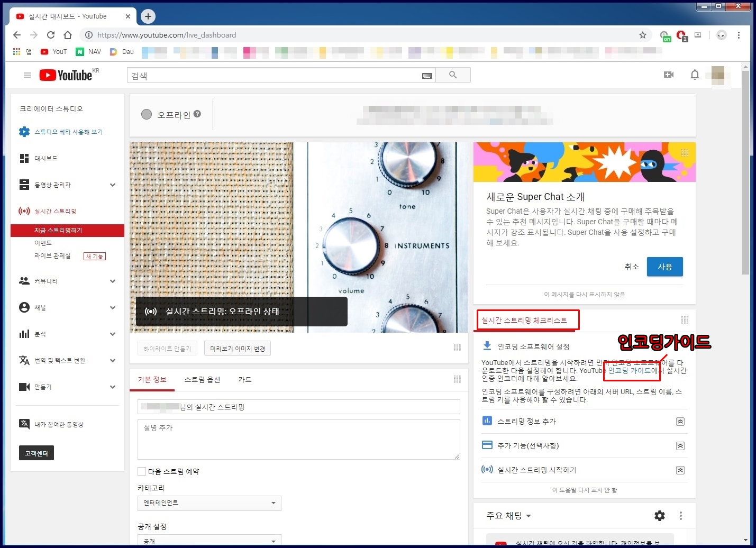
Task: Click the browser home icon
Action: tap(68, 35)
